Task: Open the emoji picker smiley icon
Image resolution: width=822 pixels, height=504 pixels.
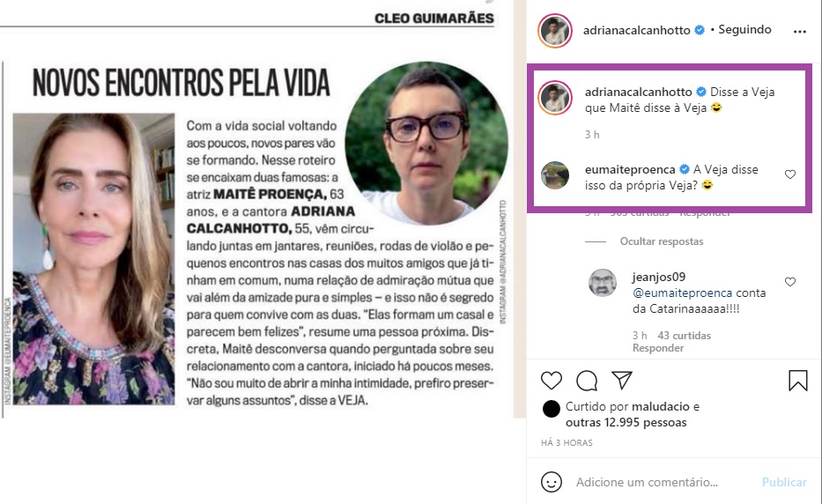Action: pyautogui.click(x=551, y=482)
